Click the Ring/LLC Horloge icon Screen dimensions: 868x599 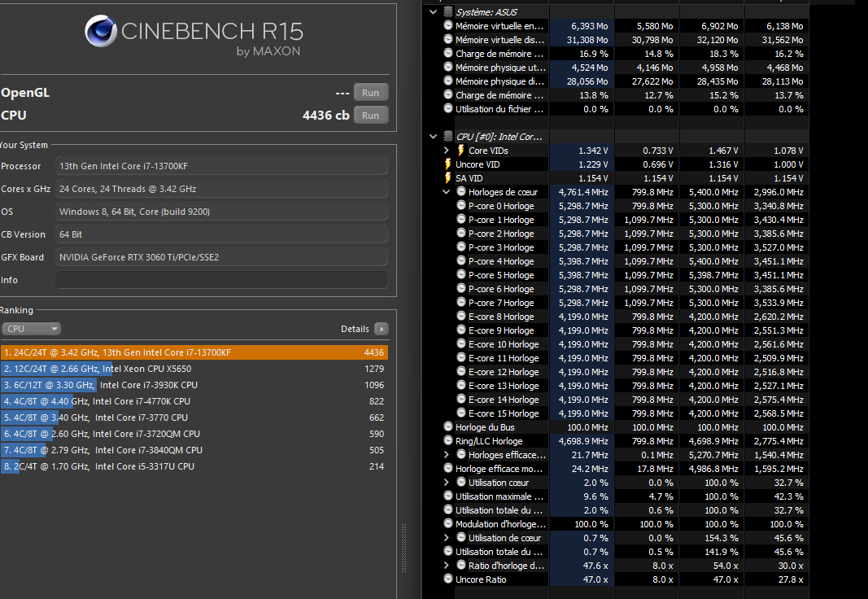click(x=448, y=440)
